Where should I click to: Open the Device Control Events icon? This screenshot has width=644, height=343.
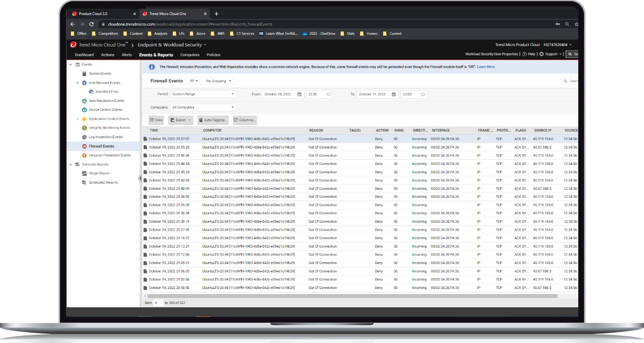84,110
